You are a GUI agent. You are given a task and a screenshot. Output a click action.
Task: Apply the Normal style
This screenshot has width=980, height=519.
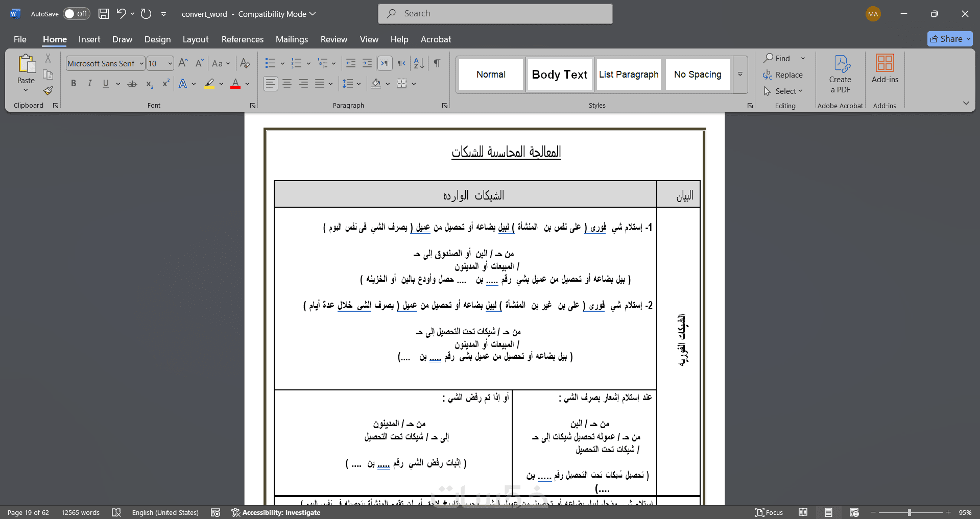(491, 75)
